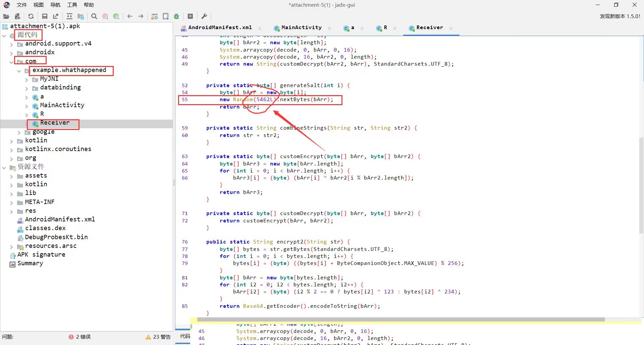
Task: Toggle sync with editor icon
Action: [69, 16]
